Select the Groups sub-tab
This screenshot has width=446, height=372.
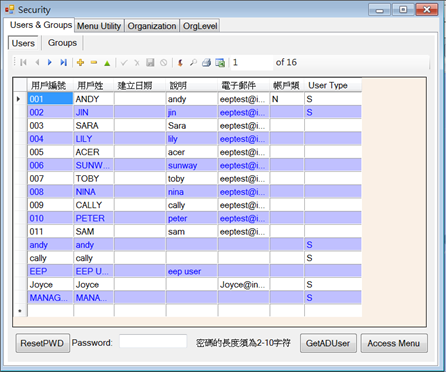coord(62,43)
